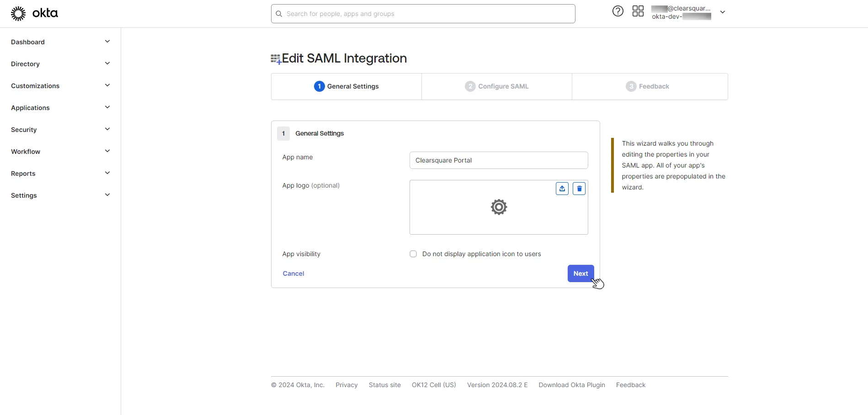Expand the Dashboard menu chevron
Screen dimensions: 868x415
[107, 42]
